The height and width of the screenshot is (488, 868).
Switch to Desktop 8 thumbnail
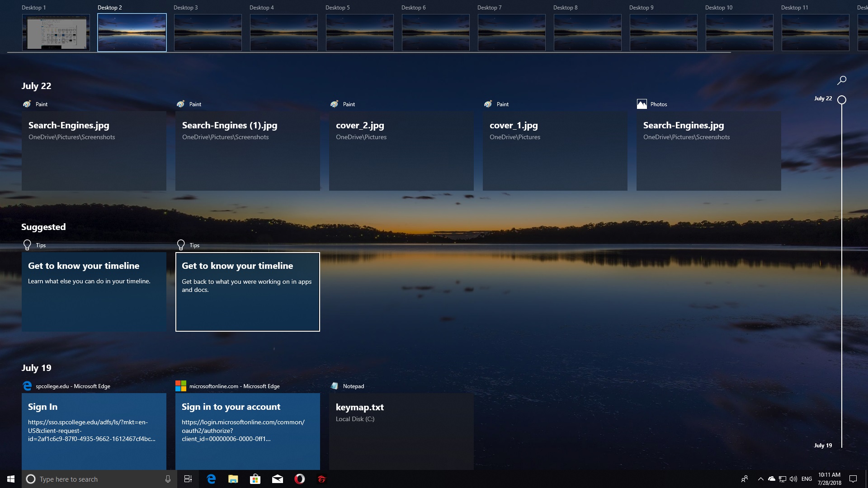[588, 32]
